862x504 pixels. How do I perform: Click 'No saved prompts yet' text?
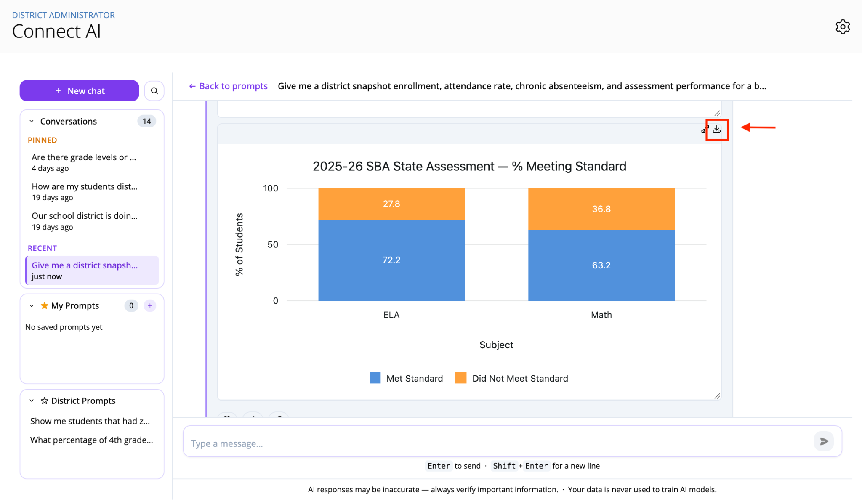[x=64, y=327]
